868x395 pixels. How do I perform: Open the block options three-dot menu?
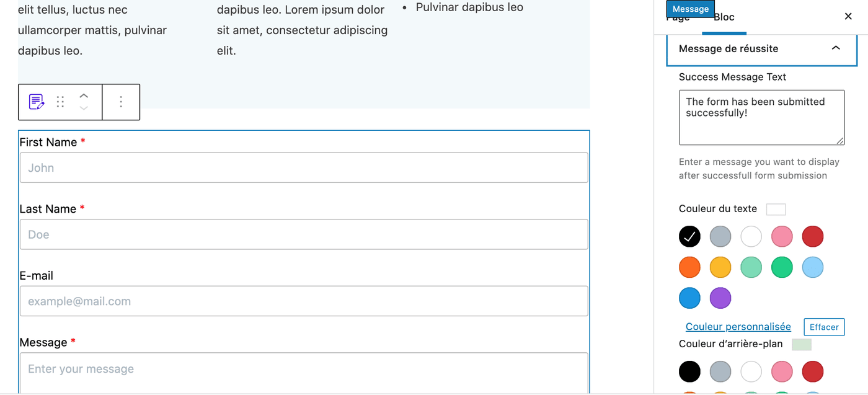click(121, 102)
